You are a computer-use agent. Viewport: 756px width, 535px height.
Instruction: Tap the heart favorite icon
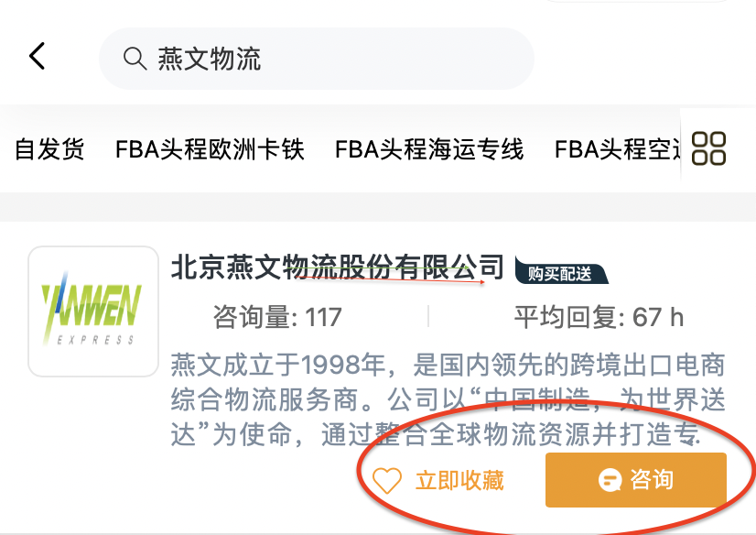[x=386, y=480]
